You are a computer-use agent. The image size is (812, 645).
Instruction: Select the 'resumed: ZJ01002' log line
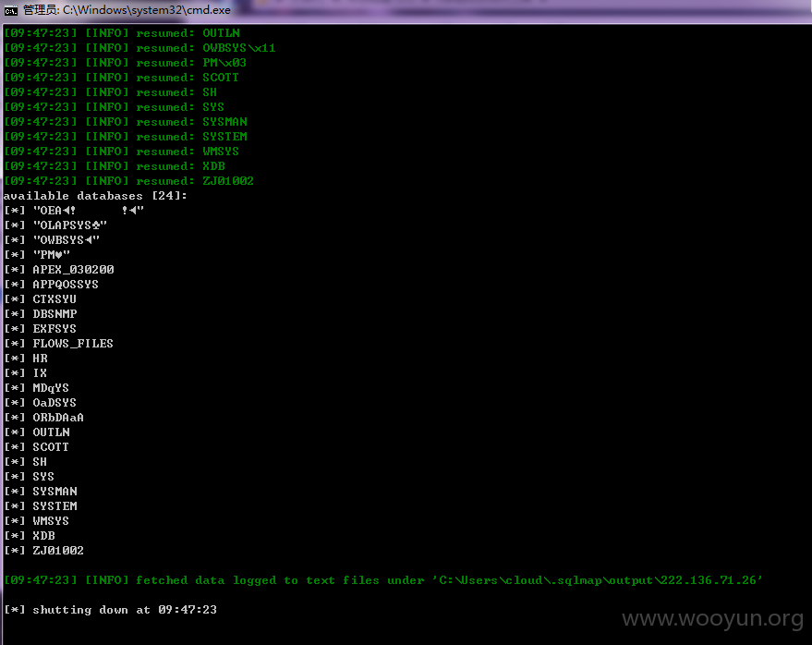click(x=129, y=181)
